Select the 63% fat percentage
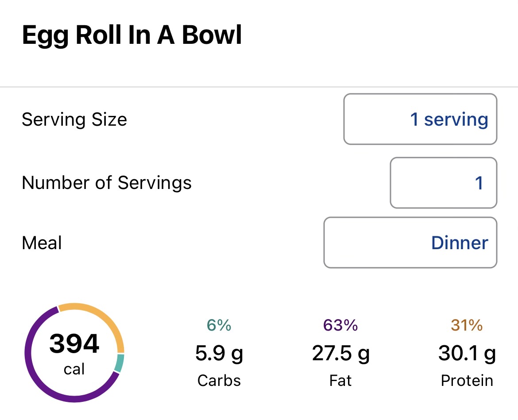Image resolution: width=518 pixels, height=420 pixels. (x=340, y=326)
